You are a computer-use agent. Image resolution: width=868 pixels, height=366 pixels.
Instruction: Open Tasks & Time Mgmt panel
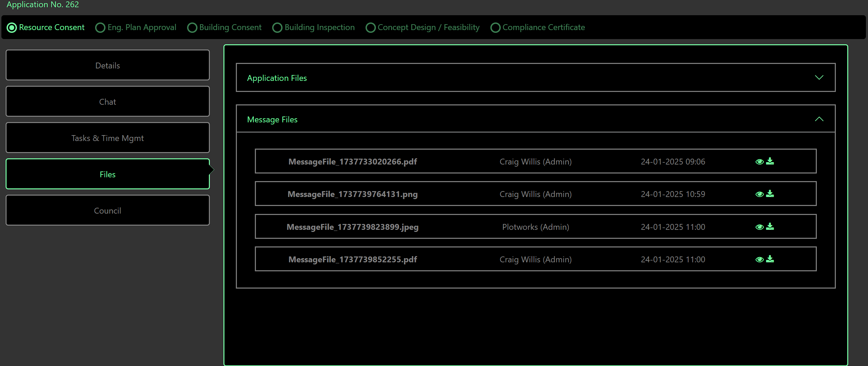108,138
